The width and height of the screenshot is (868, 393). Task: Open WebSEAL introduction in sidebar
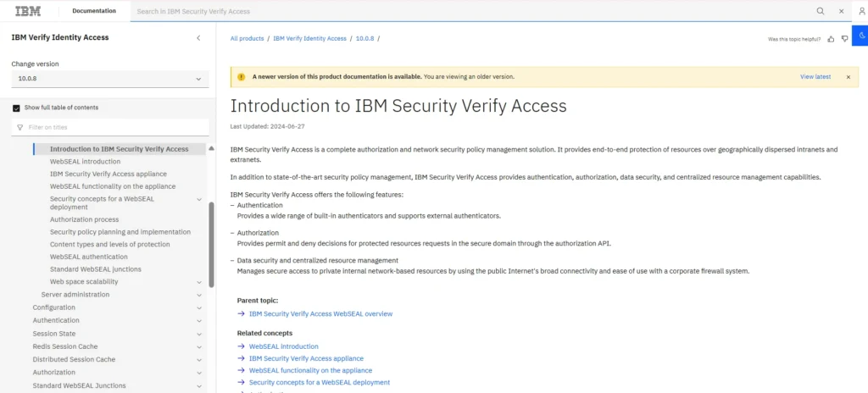[x=85, y=162]
